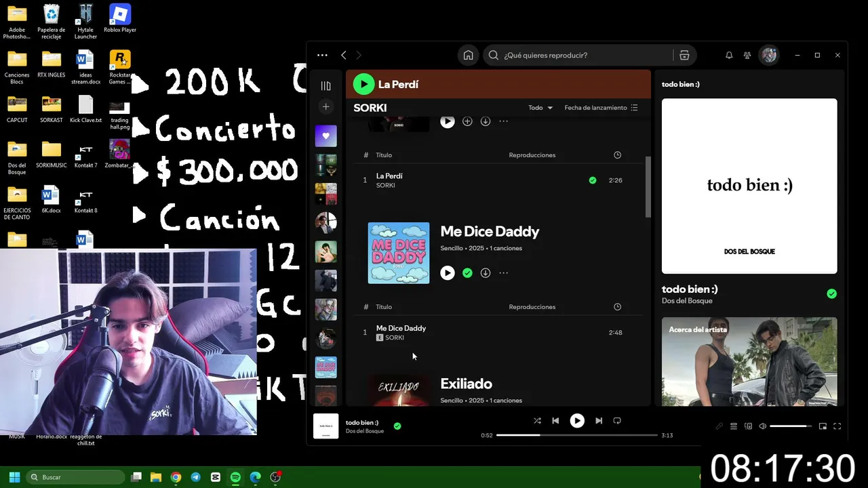
Task: Open the 'Me Dice Daddy' single title link
Action: point(490,232)
